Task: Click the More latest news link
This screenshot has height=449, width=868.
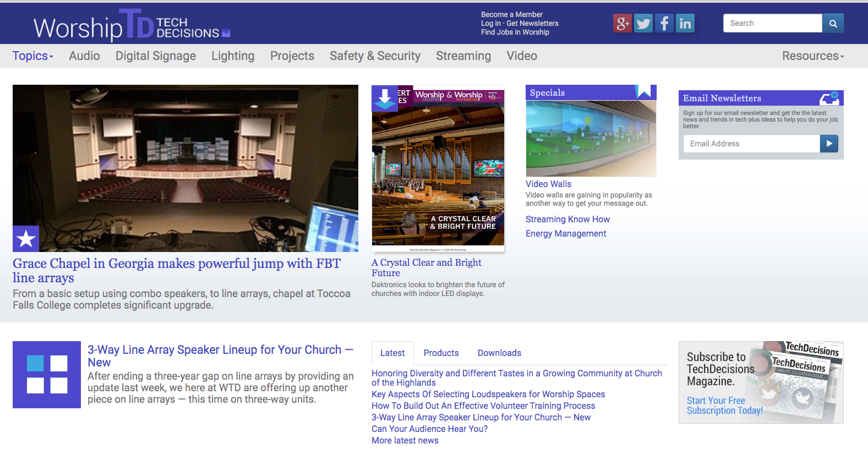Action: pos(405,441)
